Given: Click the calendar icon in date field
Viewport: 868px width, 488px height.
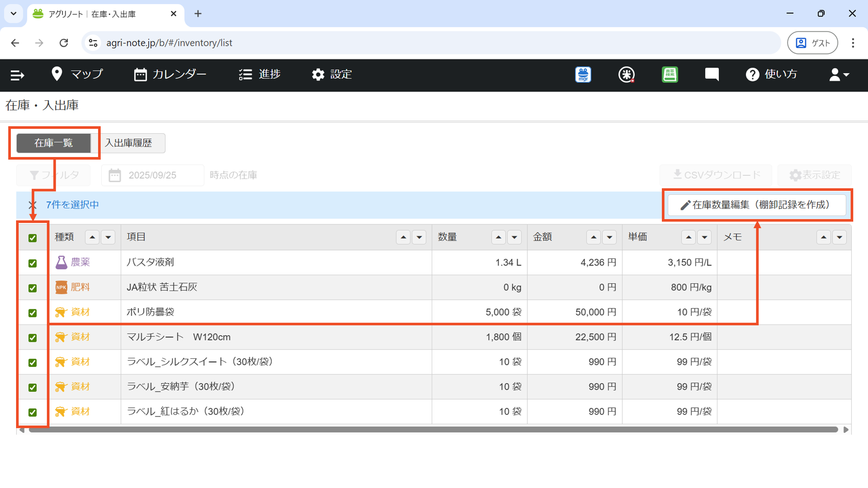Looking at the screenshot, I should pyautogui.click(x=115, y=175).
